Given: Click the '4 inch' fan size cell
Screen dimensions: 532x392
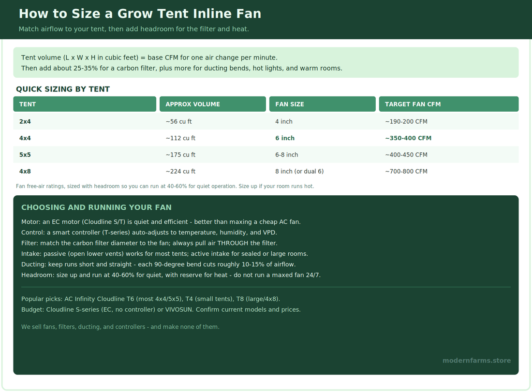Looking at the screenshot, I should coord(283,121).
